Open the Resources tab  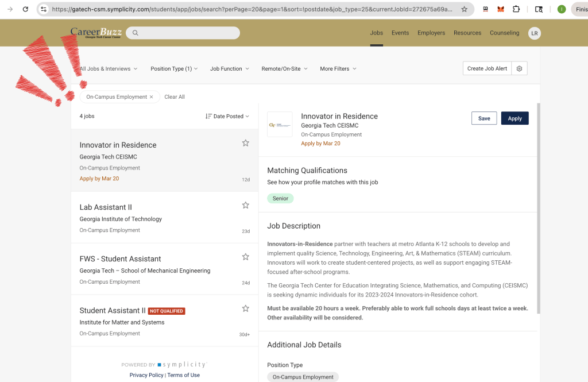pyautogui.click(x=467, y=33)
